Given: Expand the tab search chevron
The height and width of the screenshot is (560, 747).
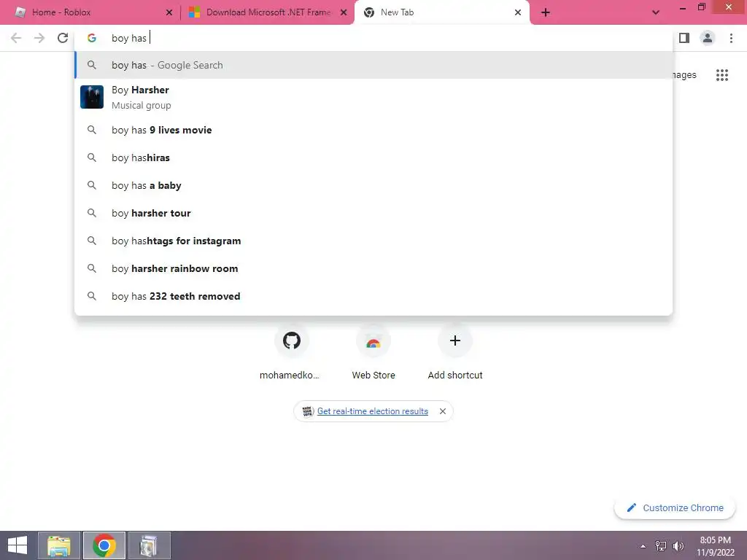Looking at the screenshot, I should pos(656,12).
